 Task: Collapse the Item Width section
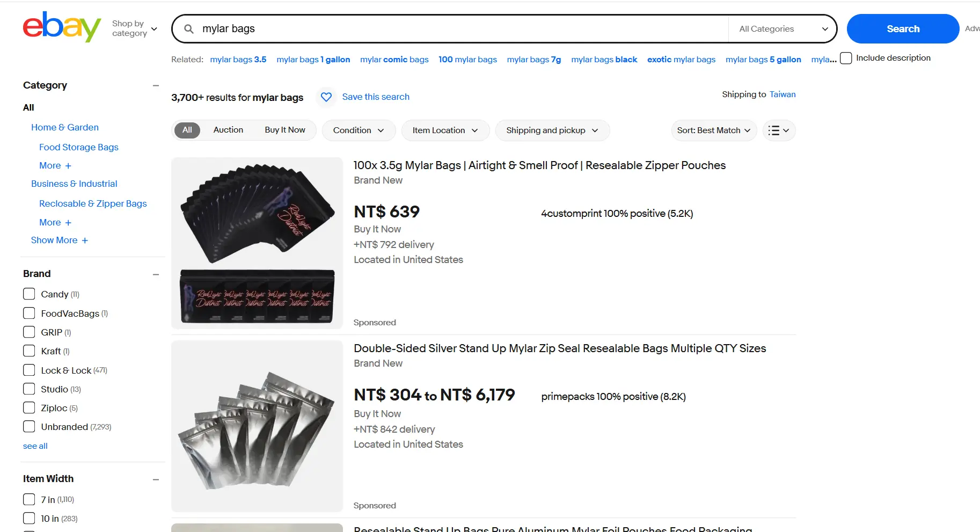point(156,479)
